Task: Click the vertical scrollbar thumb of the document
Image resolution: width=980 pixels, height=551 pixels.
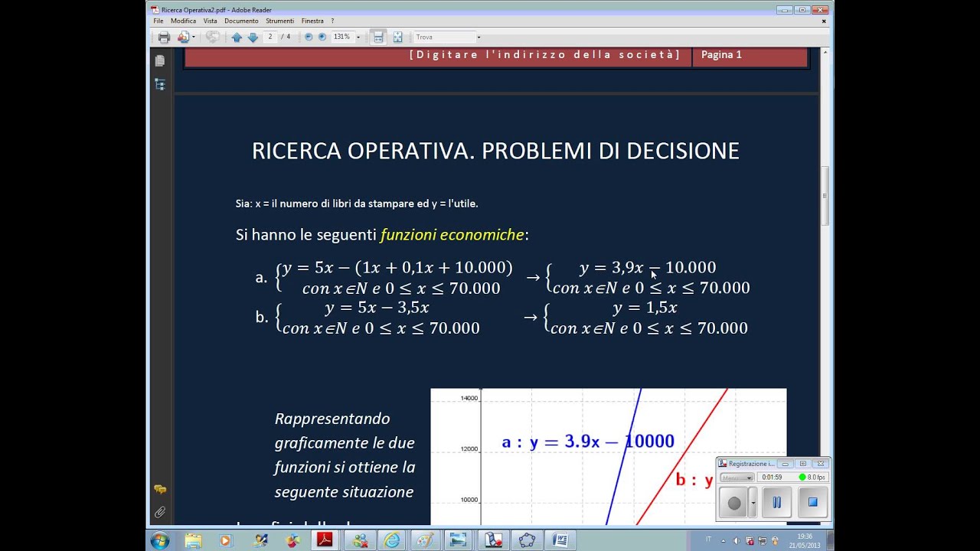Action: pyautogui.click(x=825, y=197)
